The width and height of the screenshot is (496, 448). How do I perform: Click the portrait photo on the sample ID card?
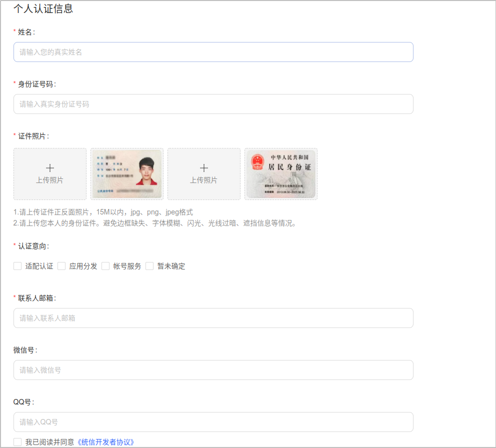click(146, 171)
